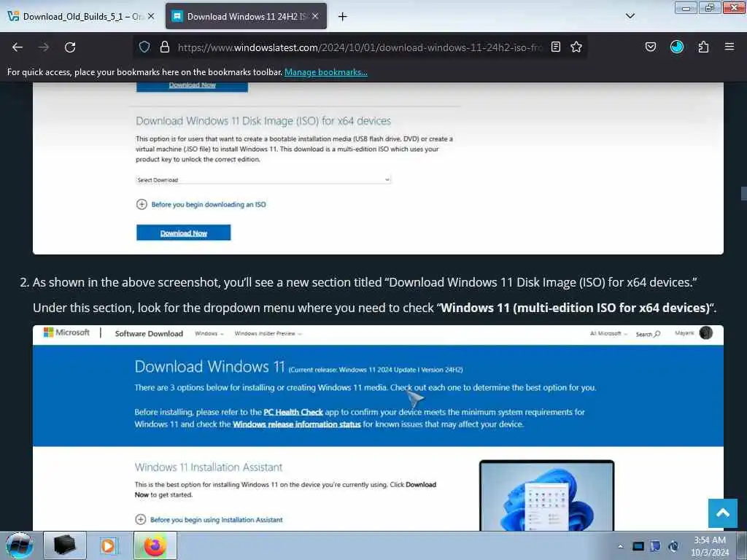Show hidden tray icons arrow
The height and width of the screenshot is (560, 747).
(620, 546)
